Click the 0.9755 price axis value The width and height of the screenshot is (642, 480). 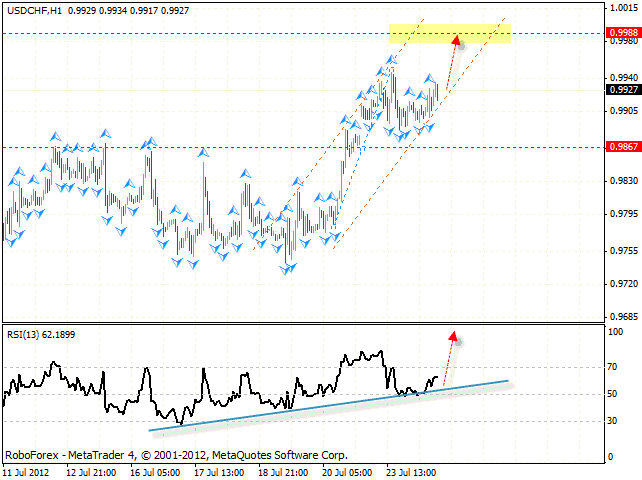pos(624,251)
